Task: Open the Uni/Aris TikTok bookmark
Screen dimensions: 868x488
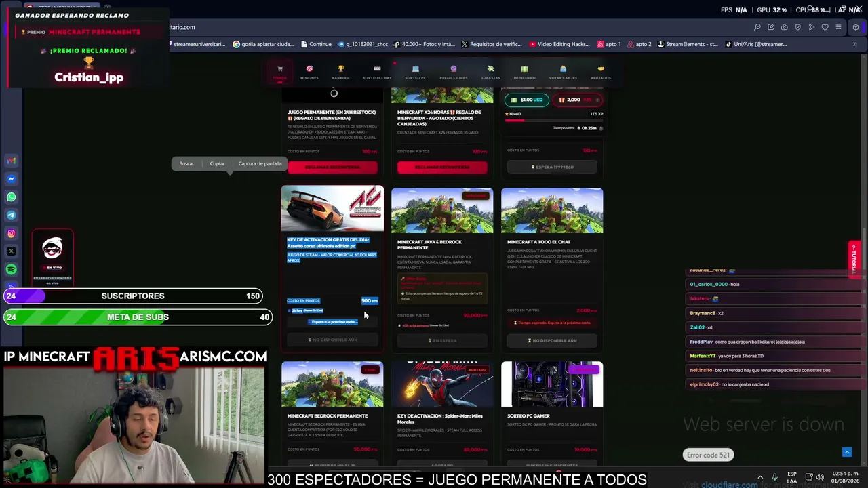Action: tap(756, 44)
